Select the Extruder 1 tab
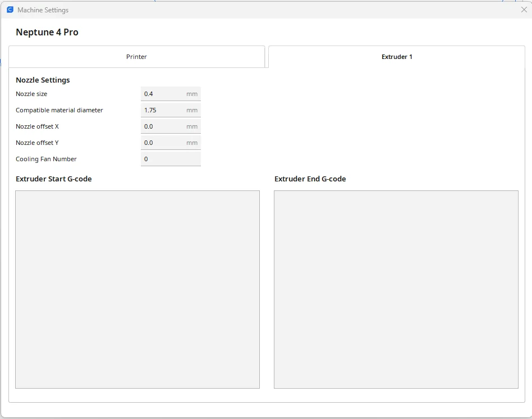The width and height of the screenshot is (532, 419). point(397,57)
